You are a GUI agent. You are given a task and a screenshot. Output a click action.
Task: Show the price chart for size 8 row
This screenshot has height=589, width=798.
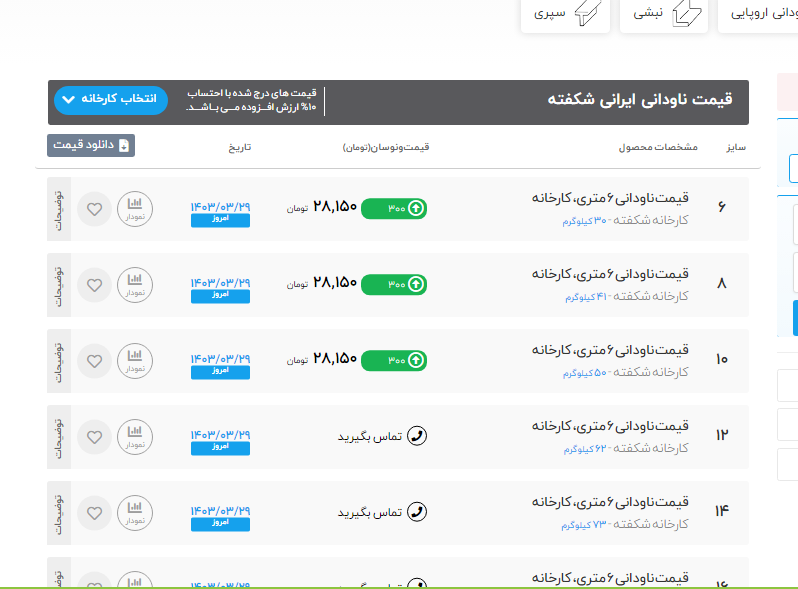135,284
